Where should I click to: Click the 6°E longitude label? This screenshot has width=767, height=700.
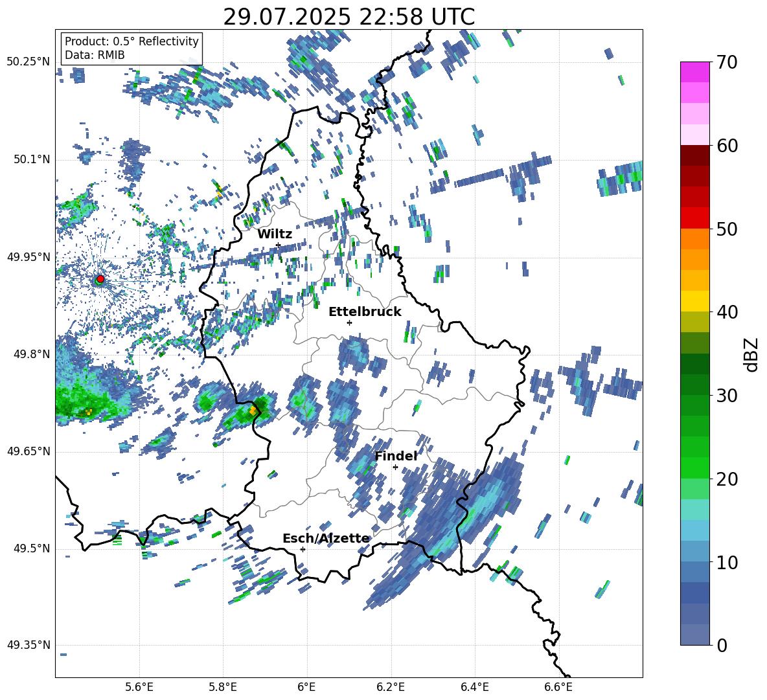click(306, 687)
